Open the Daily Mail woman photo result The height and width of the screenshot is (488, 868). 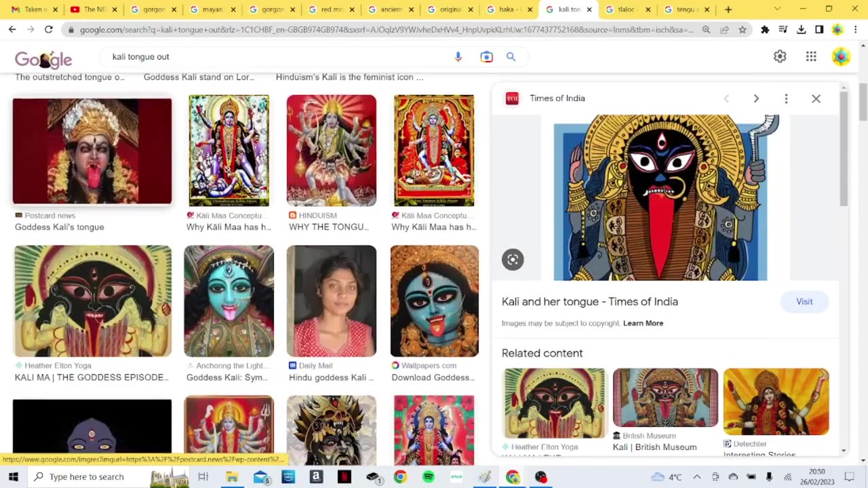coord(331,301)
